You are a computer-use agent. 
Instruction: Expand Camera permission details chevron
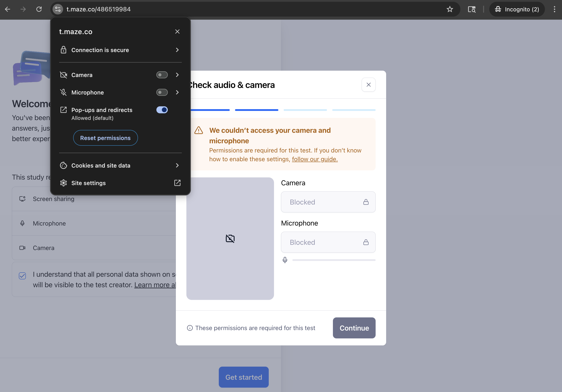(177, 75)
